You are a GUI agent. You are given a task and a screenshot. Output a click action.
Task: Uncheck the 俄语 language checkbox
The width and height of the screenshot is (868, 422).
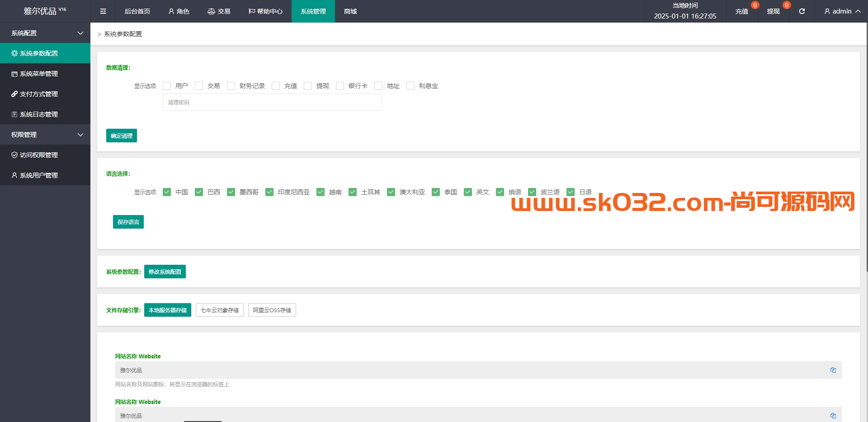point(500,192)
